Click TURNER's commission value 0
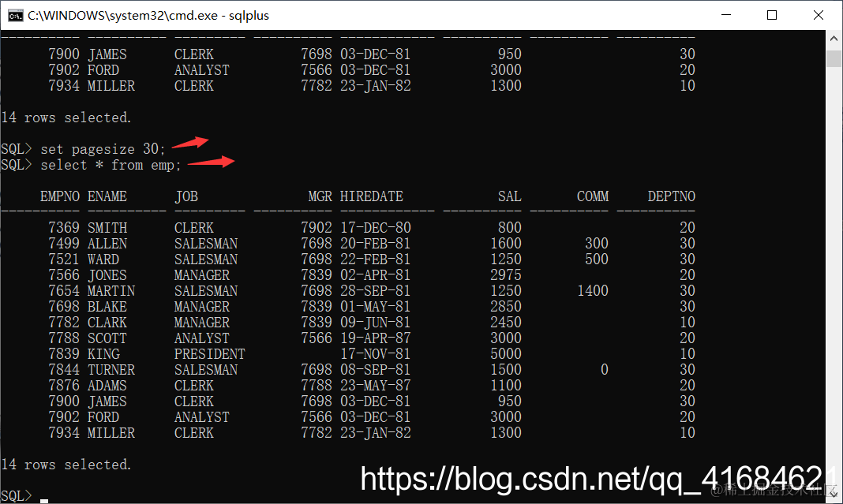Image resolution: width=843 pixels, height=504 pixels. [x=605, y=370]
